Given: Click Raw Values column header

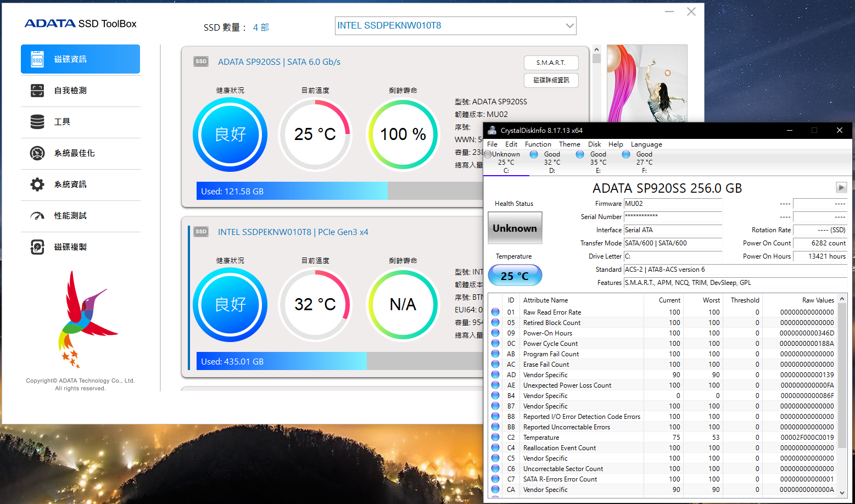Looking at the screenshot, I should point(818,300).
